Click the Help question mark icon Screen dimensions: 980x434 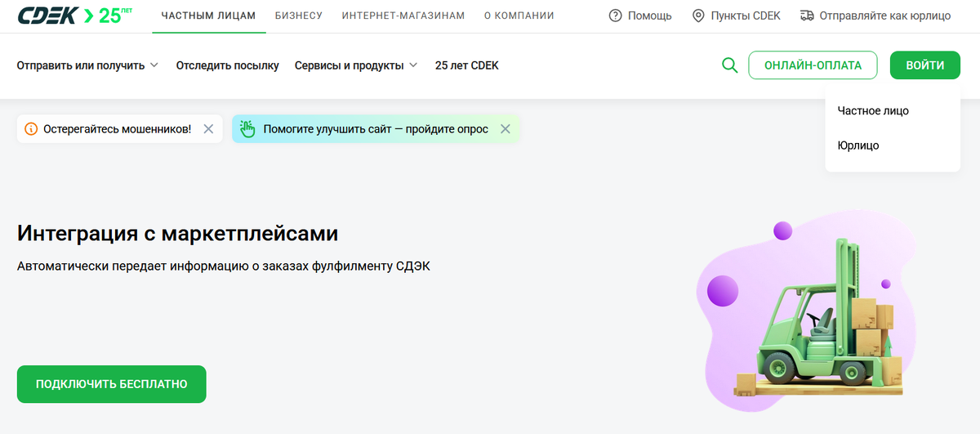[x=616, y=16]
